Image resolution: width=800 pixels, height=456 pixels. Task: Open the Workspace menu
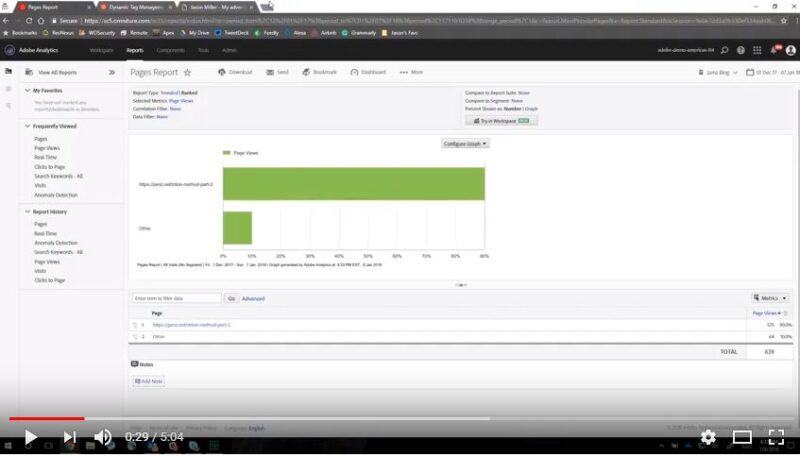(x=101, y=50)
